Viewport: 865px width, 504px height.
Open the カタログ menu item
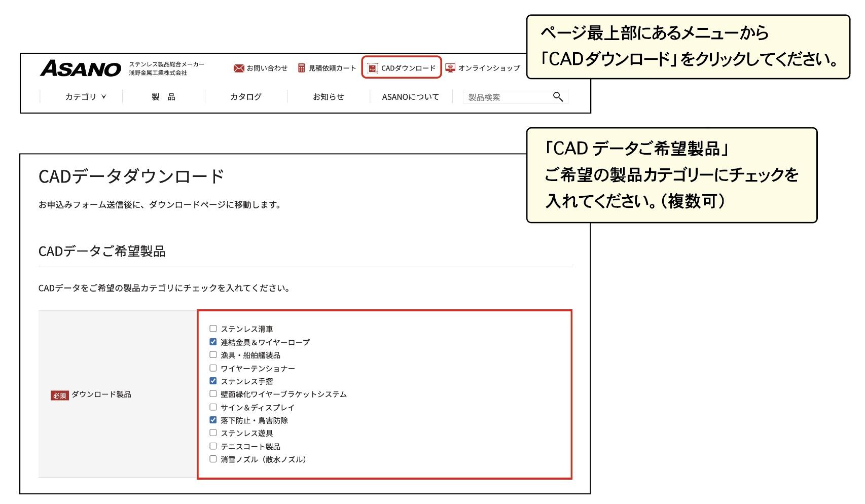(246, 97)
